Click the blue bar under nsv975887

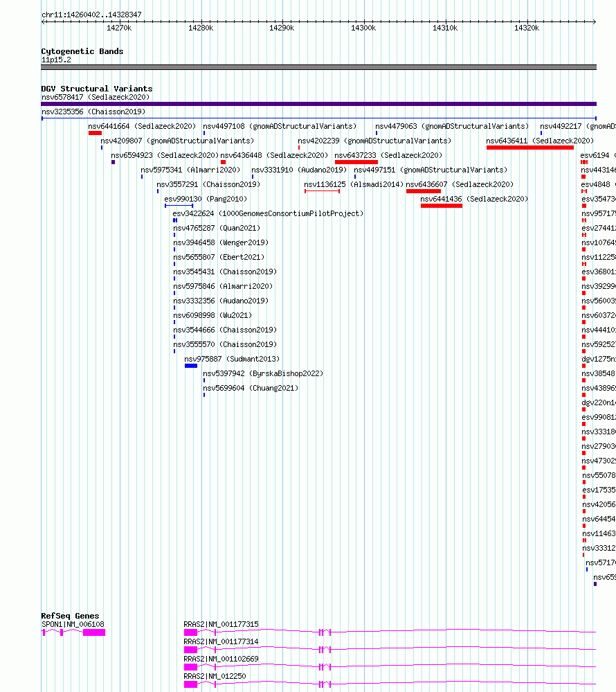[x=191, y=366]
